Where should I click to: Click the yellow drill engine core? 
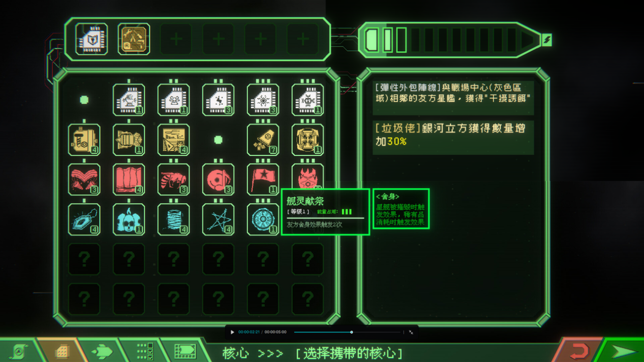tap(129, 139)
